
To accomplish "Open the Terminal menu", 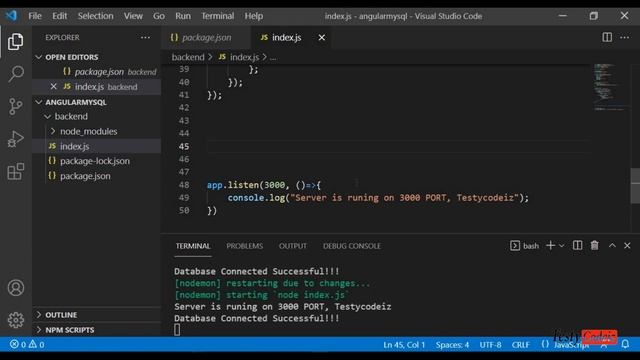I will pos(218,16).
